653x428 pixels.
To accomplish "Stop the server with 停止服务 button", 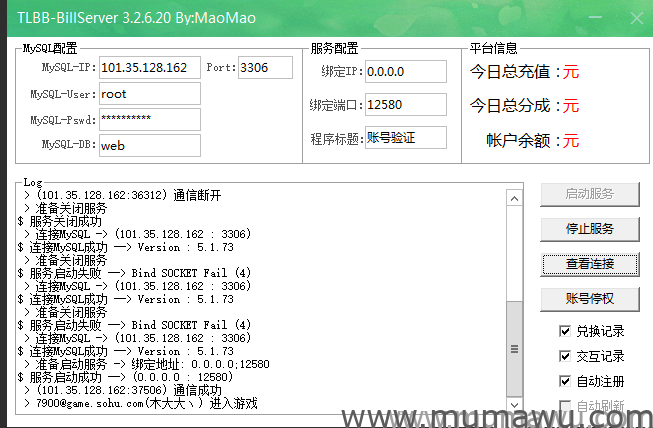I will point(590,229).
